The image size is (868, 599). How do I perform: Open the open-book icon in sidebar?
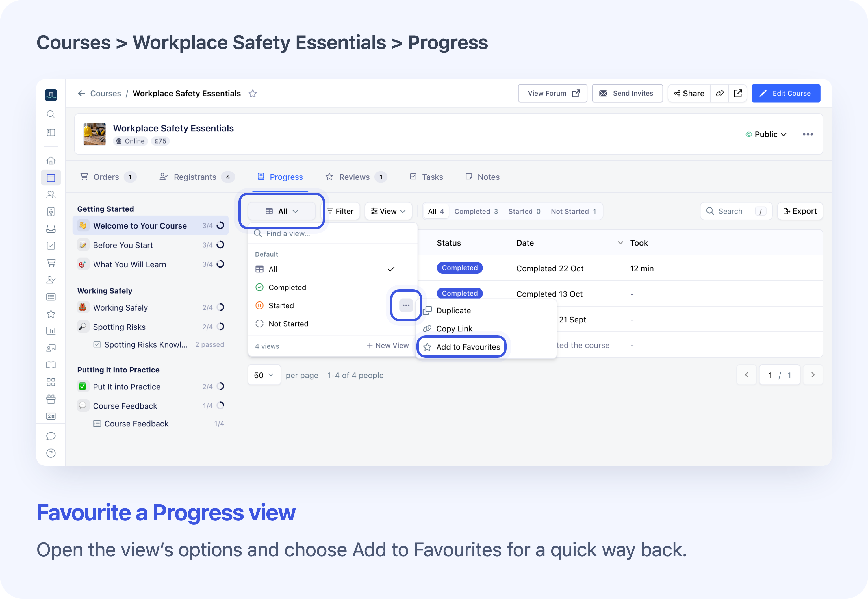point(51,365)
